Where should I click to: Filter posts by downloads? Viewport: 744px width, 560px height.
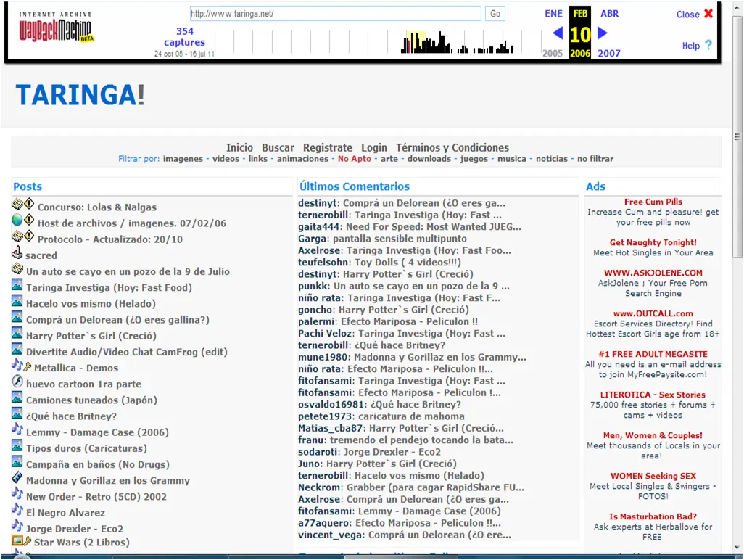429,159
